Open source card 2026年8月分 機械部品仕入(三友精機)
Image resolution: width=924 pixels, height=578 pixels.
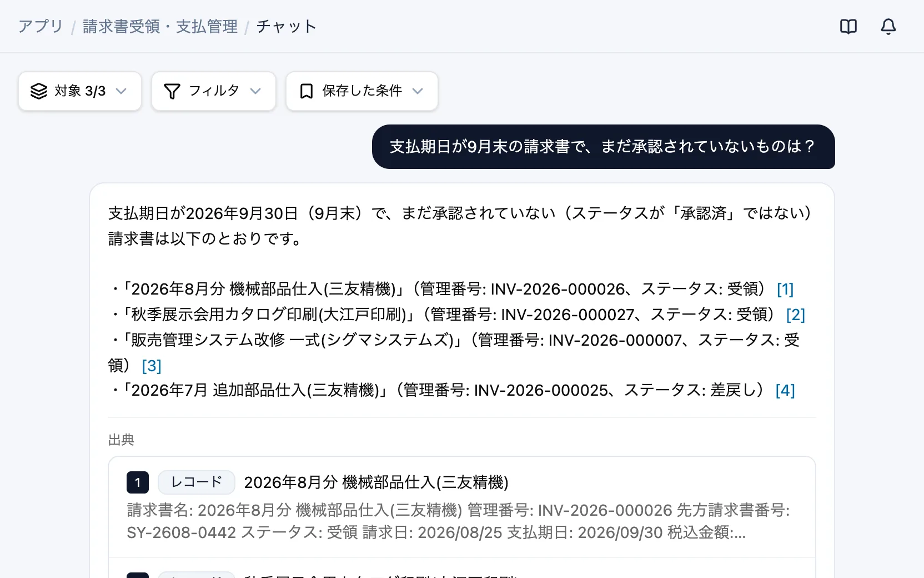pyautogui.click(x=462, y=507)
